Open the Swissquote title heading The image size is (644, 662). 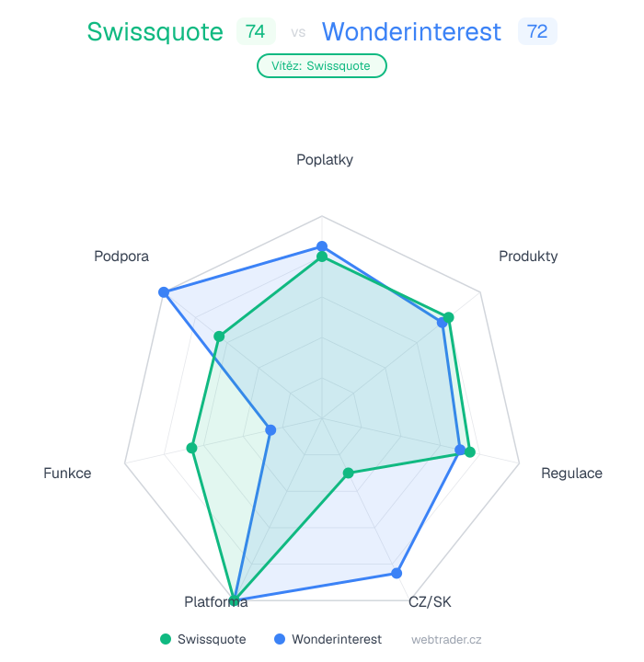(x=155, y=32)
